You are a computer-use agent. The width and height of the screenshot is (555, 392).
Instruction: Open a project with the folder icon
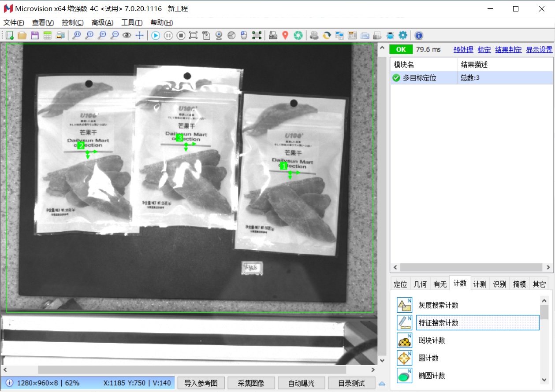tap(22, 36)
